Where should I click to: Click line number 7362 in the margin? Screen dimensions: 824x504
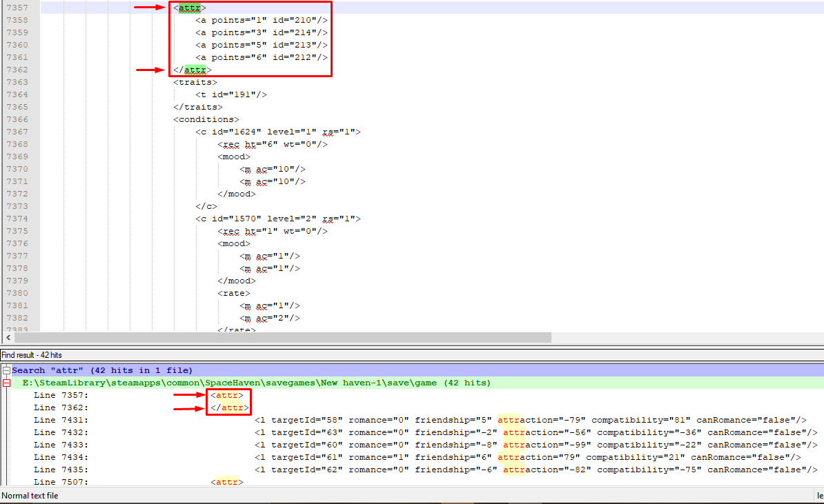coord(17,70)
